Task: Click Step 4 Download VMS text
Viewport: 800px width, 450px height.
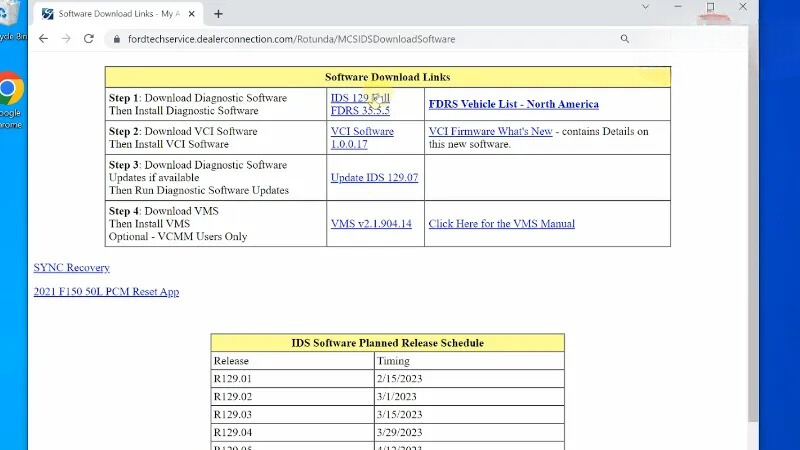Action: (178, 223)
